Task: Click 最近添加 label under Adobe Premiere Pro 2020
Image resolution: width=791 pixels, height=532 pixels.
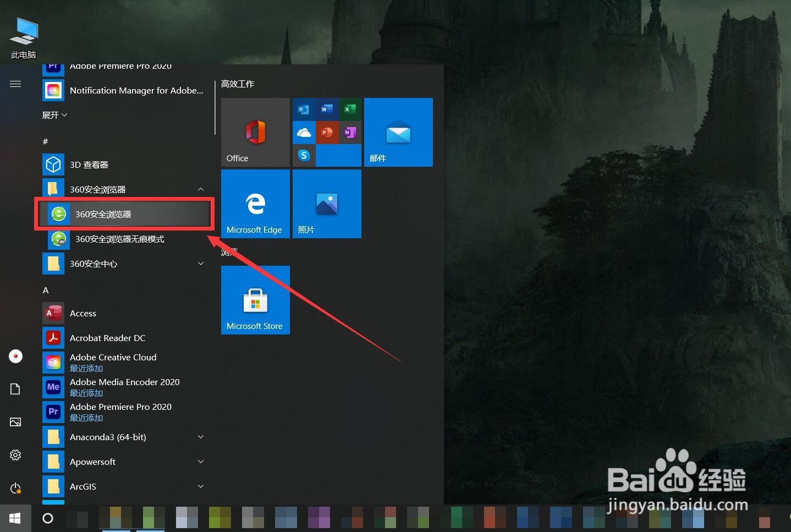Action: tap(86, 418)
